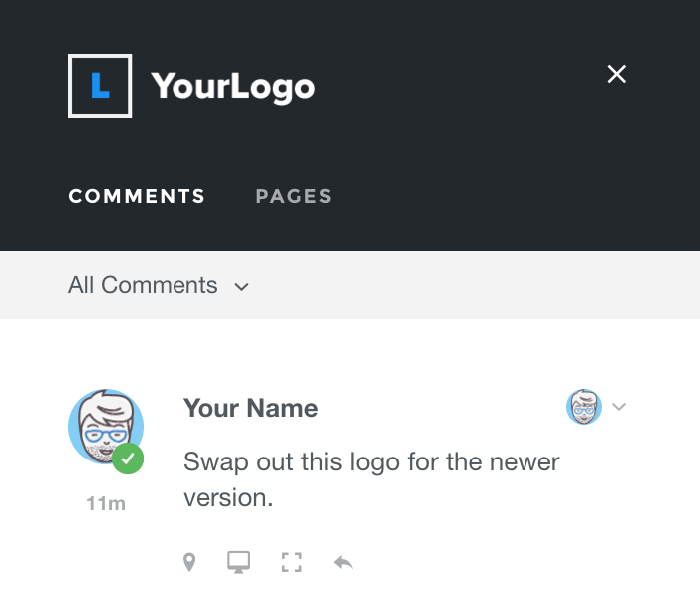Click the square L logo icon
Screen dimensions: 700x612
pyautogui.click(x=100, y=86)
